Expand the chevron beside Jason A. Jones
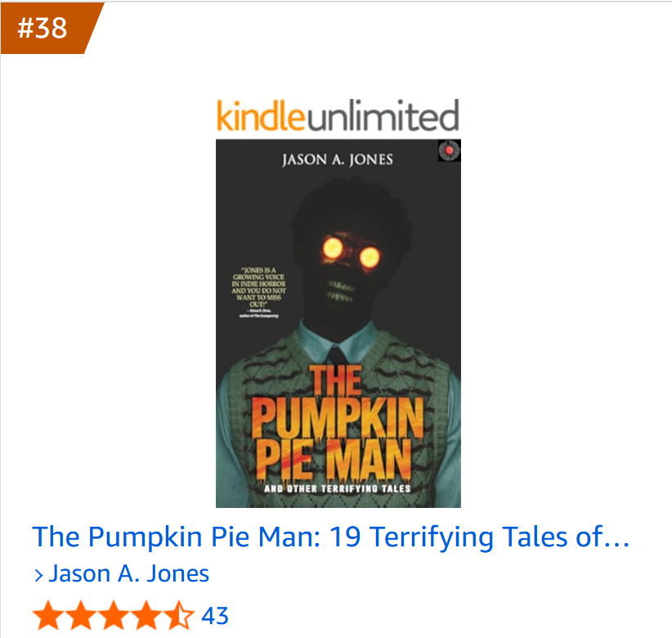 click(38, 574)
